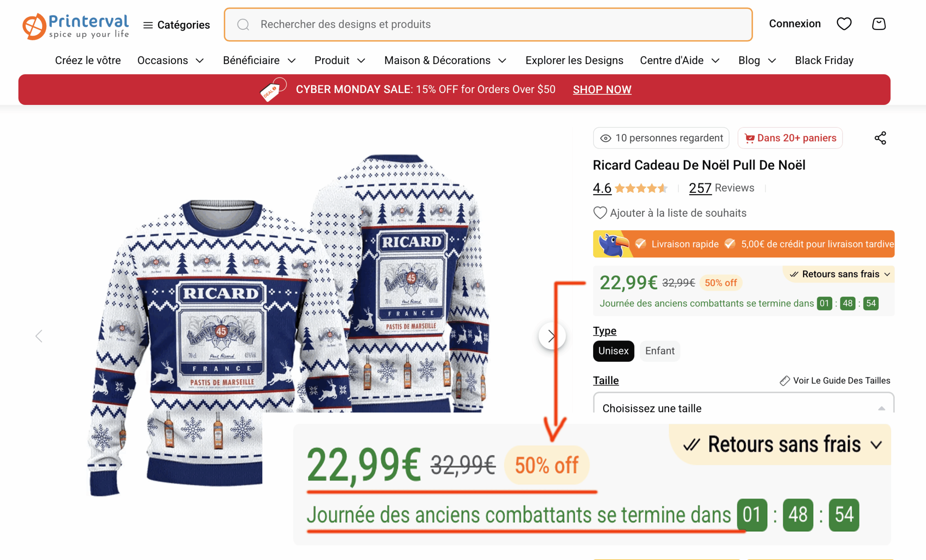Open the Choisissez une taille dropdown

point(743,403)
